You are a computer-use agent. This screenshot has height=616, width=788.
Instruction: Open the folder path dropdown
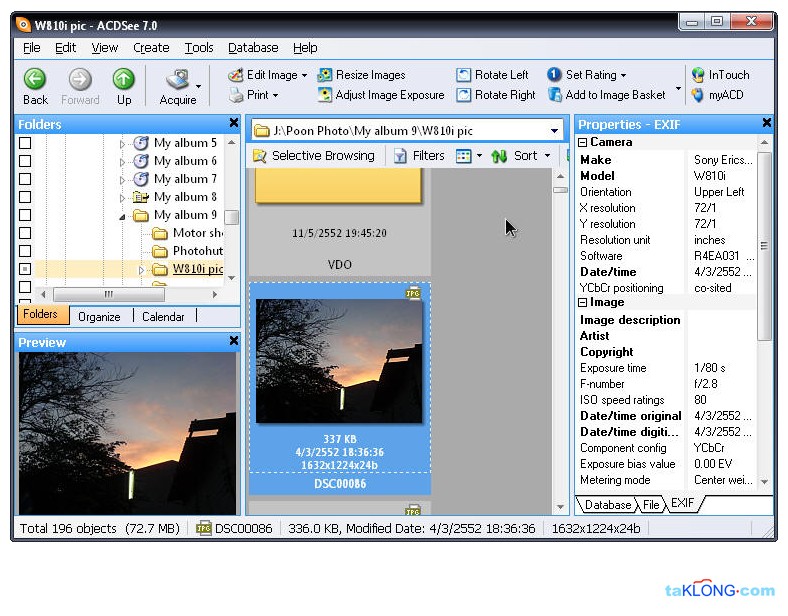coord(555,131)
